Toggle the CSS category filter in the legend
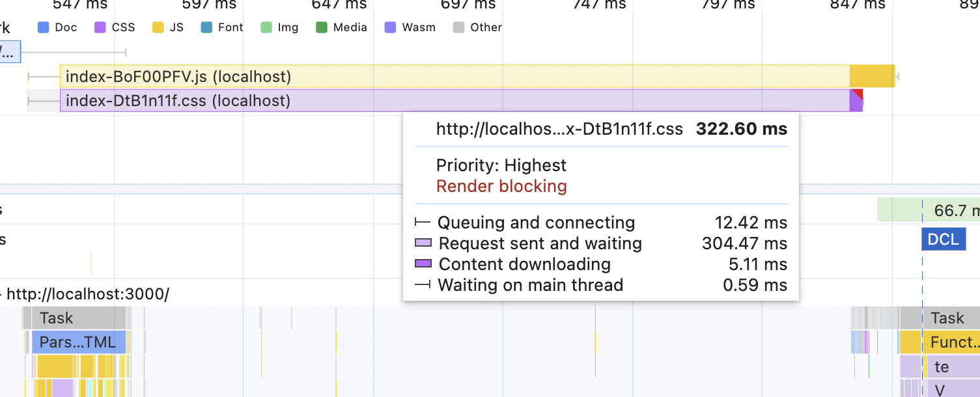Viewport: 980px width, 397px height. tap(100, 27)
